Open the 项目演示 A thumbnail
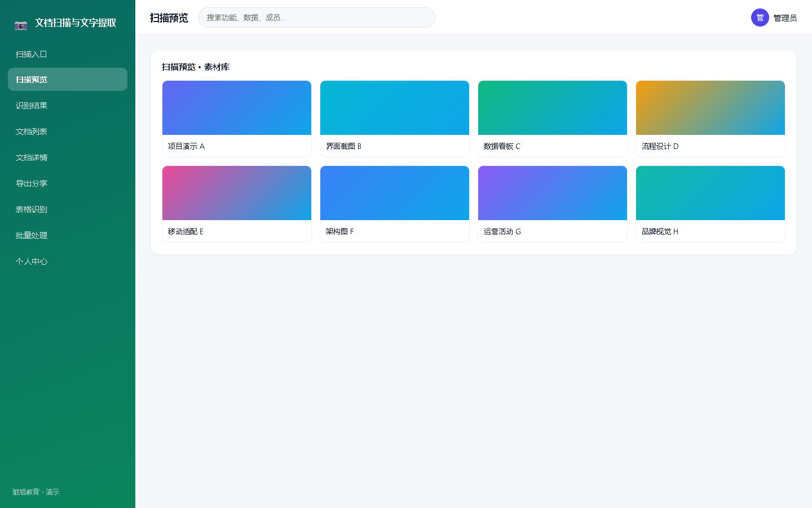The width and height of the screenshot is (812, 508). [x=237, y=108]
